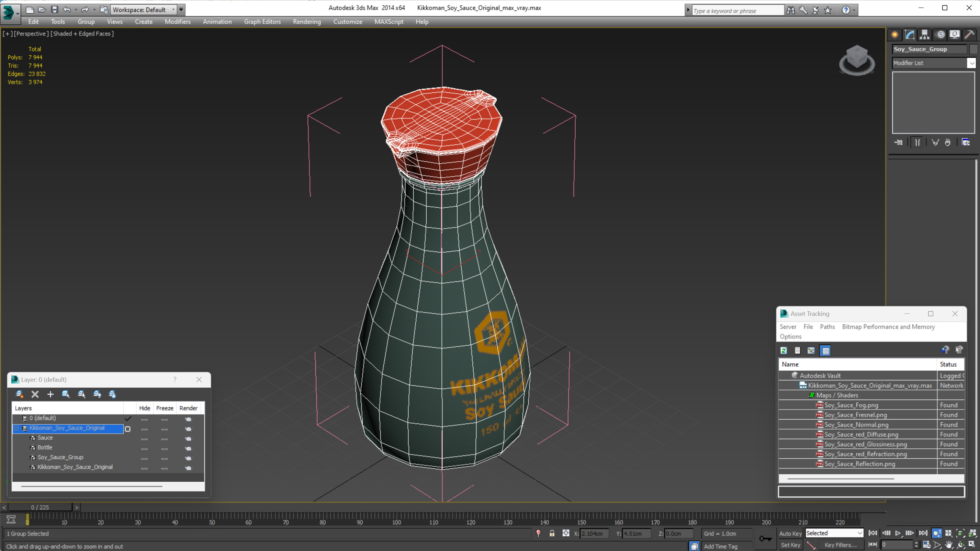Open the Modifiers menu
The image size is (980, 551).
pos(178,22)
